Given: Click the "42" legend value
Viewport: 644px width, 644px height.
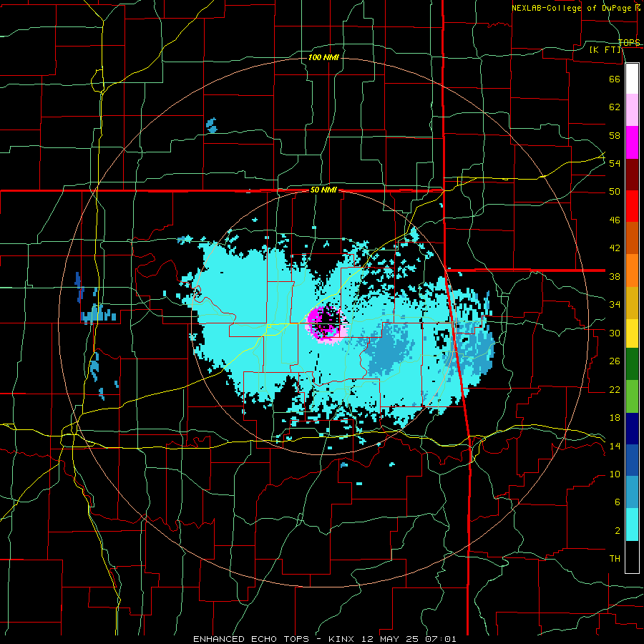Looking at the screenshot, I should 615,248.
